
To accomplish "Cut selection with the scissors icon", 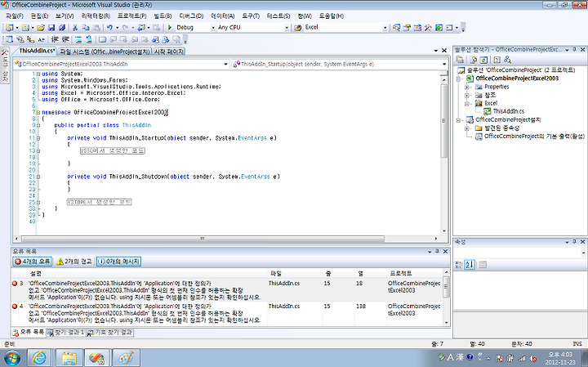I will [75, 28].
